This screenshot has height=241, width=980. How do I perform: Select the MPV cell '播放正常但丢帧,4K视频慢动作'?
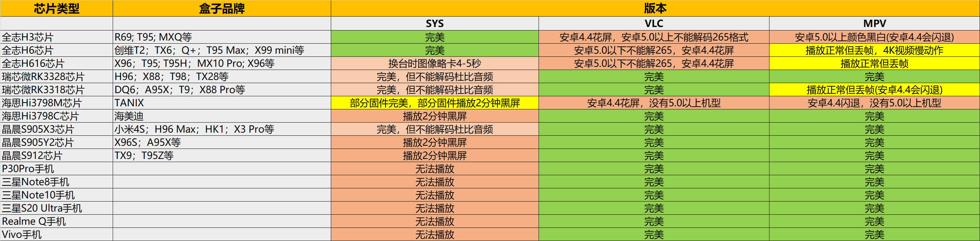874,50
